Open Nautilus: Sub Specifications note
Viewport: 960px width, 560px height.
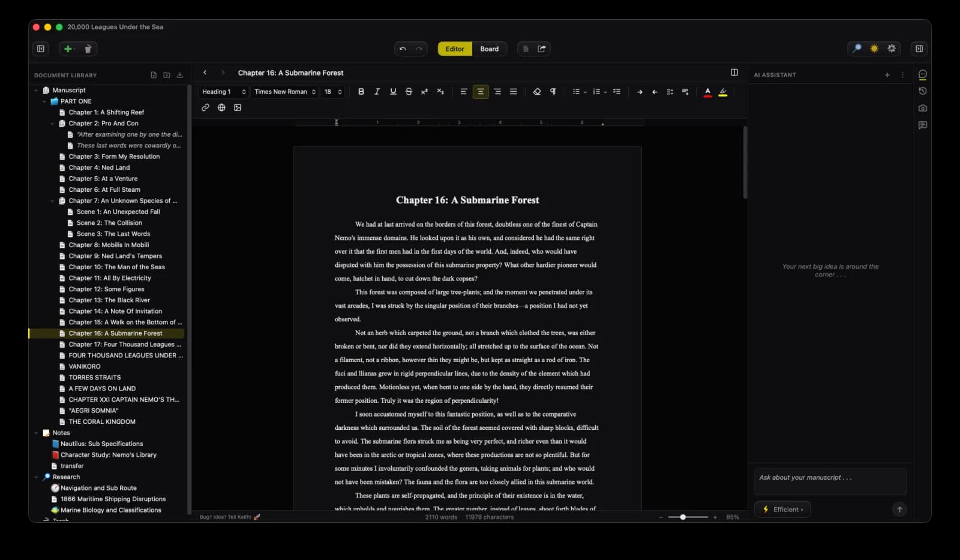(101, 444)
